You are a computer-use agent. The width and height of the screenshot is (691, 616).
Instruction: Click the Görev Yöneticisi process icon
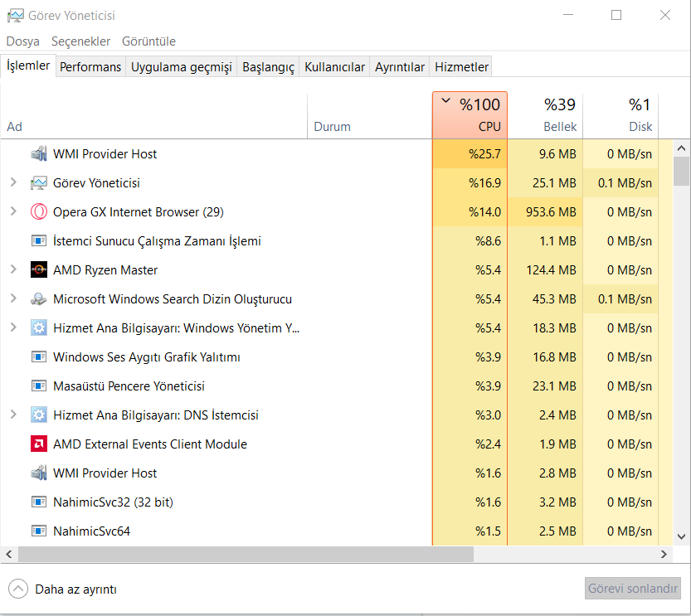click(38, 183)
